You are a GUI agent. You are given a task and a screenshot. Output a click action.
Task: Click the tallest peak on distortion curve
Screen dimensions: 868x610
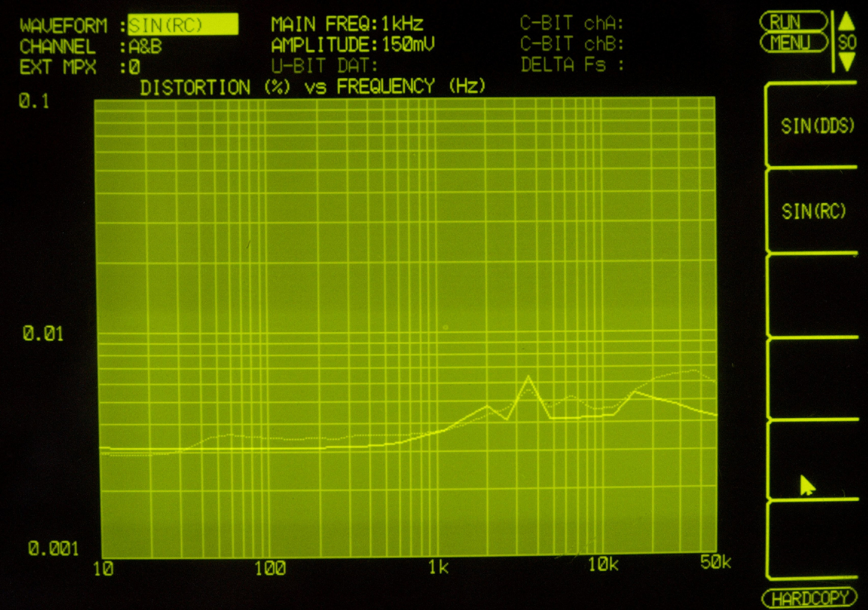528,377
